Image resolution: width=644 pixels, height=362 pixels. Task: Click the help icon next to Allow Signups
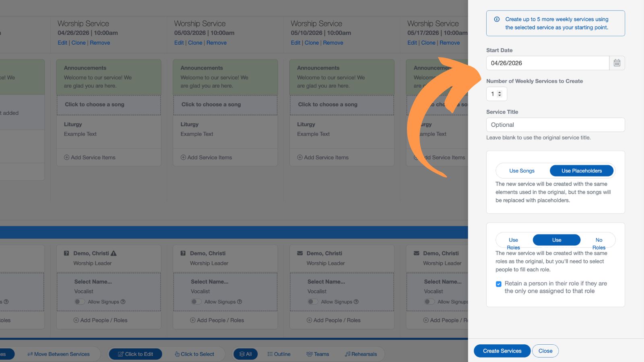coord(123,302)
